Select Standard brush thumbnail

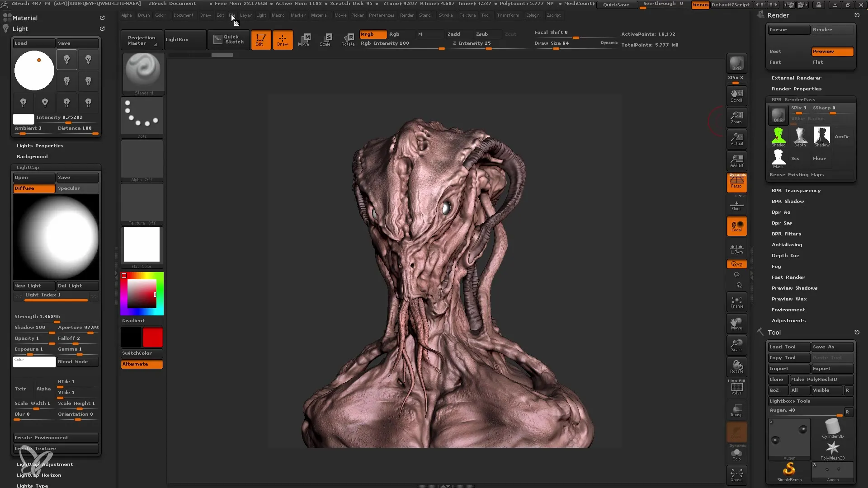(x=142, y=71)
